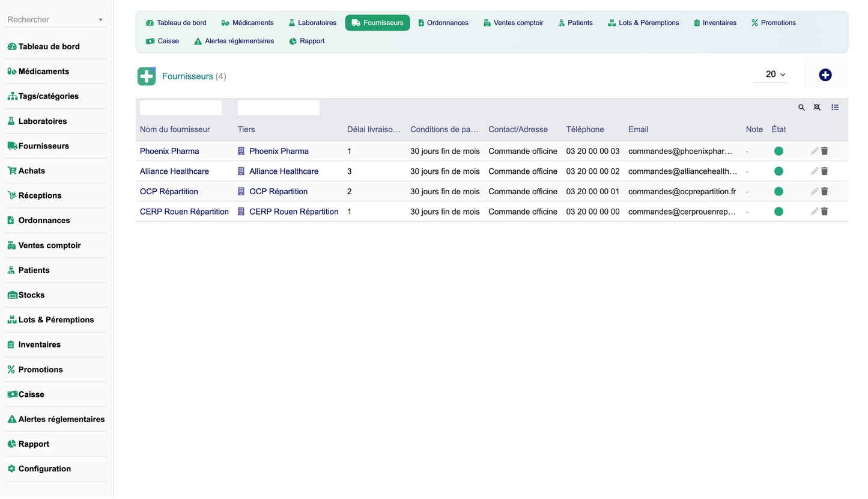Toggle the status dot for OCP Répartition
Image resolution: width=868 pixels, height=499 pixels.
779,192
